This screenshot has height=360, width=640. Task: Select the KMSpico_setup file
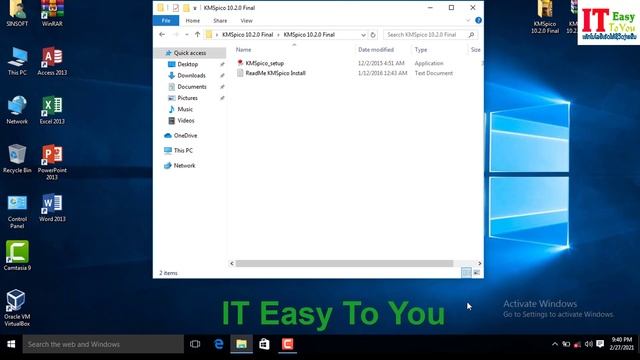(x=264, y=63)
